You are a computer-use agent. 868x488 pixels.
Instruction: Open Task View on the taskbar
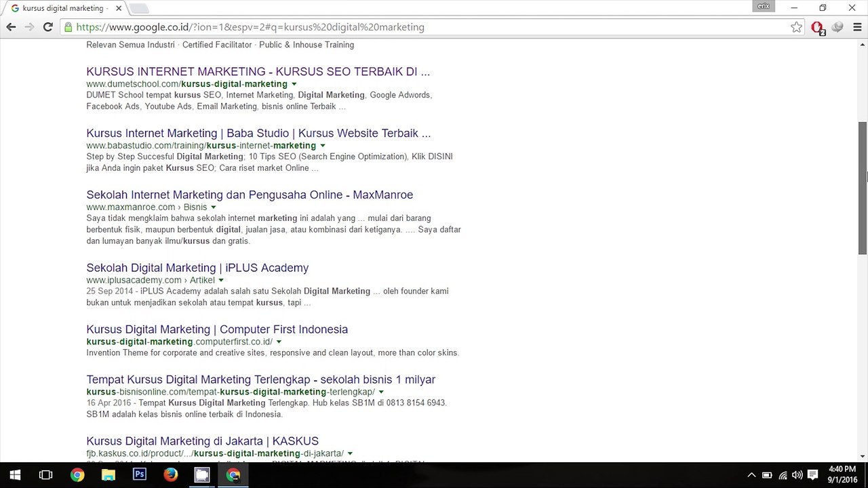46,475
